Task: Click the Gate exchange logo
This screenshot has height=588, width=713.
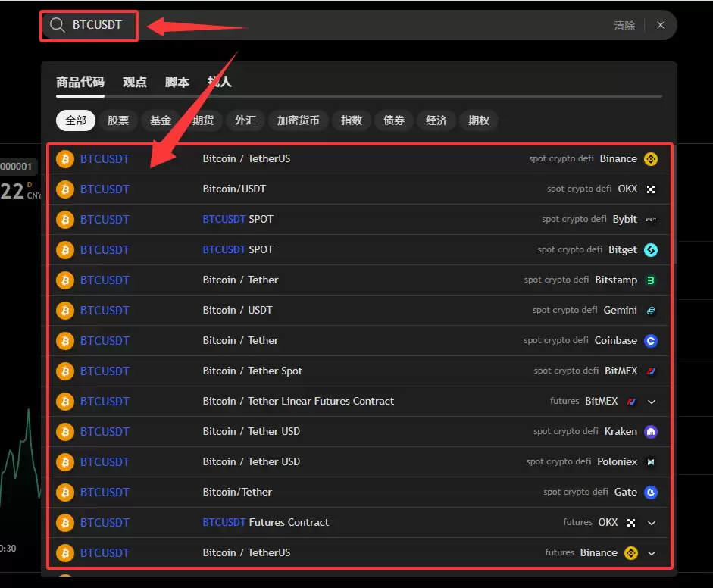Action: click(x=651, y=492)
